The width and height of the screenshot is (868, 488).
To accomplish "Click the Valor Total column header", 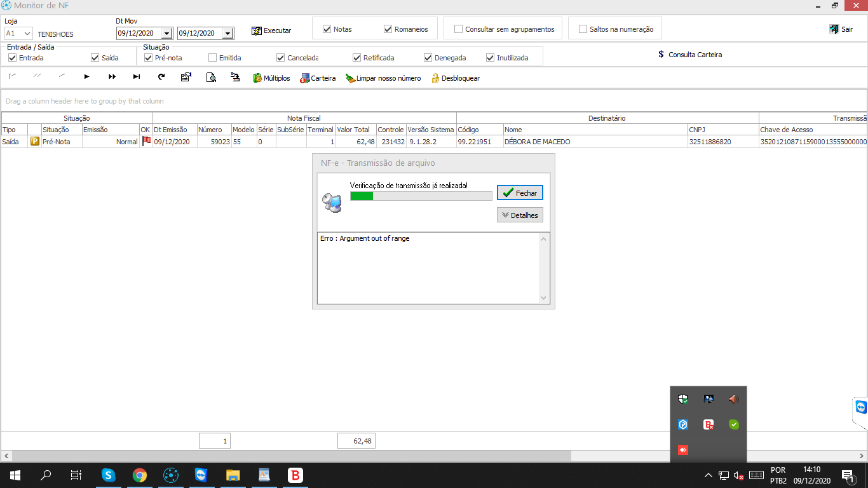I will tap(356, 130).
